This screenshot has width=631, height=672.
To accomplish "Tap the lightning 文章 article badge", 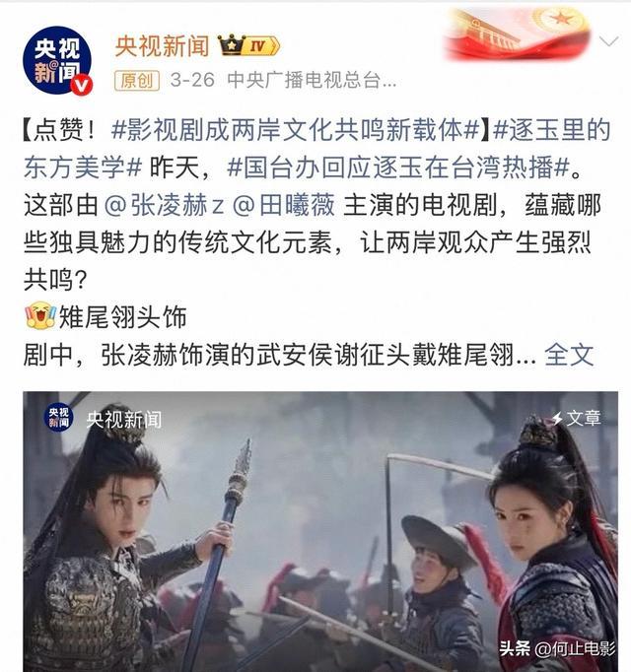I will (x=576, y=418).
